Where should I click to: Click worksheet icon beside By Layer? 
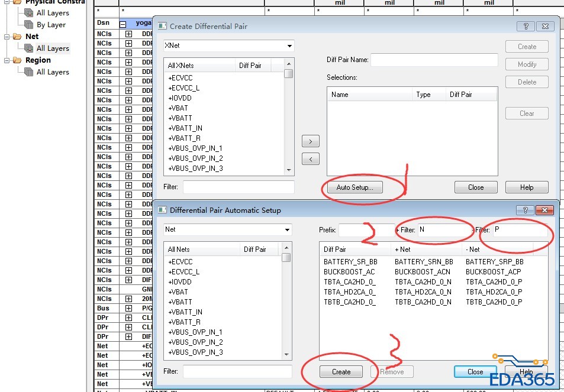tap(29, 25)
